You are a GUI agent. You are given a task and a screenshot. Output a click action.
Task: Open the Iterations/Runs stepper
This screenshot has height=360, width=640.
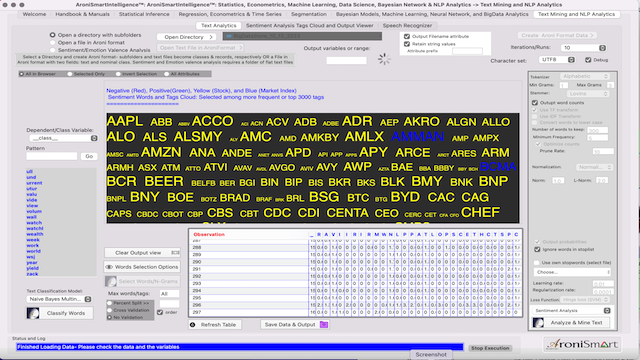(602, 48)
